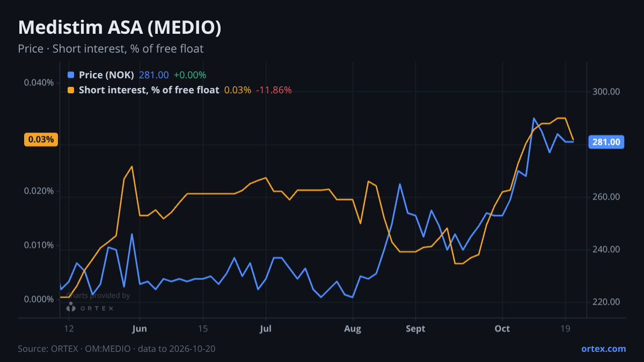Click the Jun date axis label

pyautogui.click(x=140, y=328)
